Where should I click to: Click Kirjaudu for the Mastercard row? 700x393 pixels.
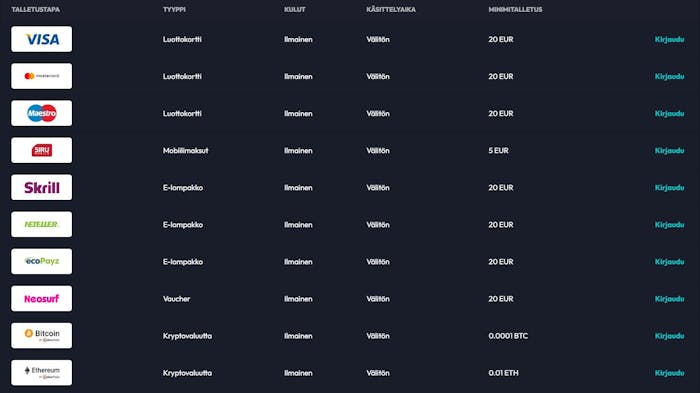pyautogui.click(x=669, y=77)
